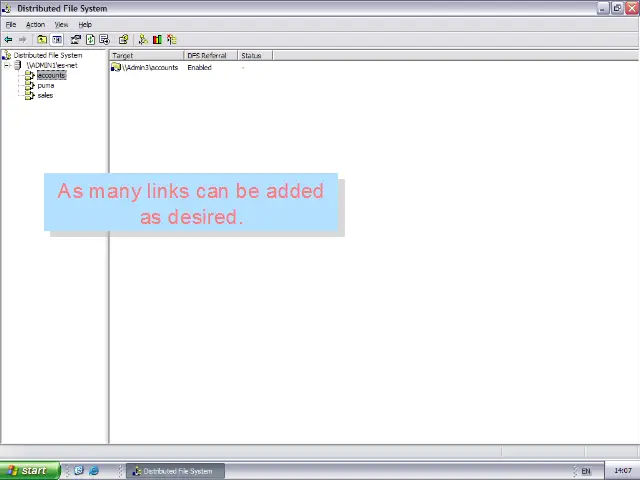Click the EN language indicator
The height and width of the screenshot is (480, 640).
[586, 471]
